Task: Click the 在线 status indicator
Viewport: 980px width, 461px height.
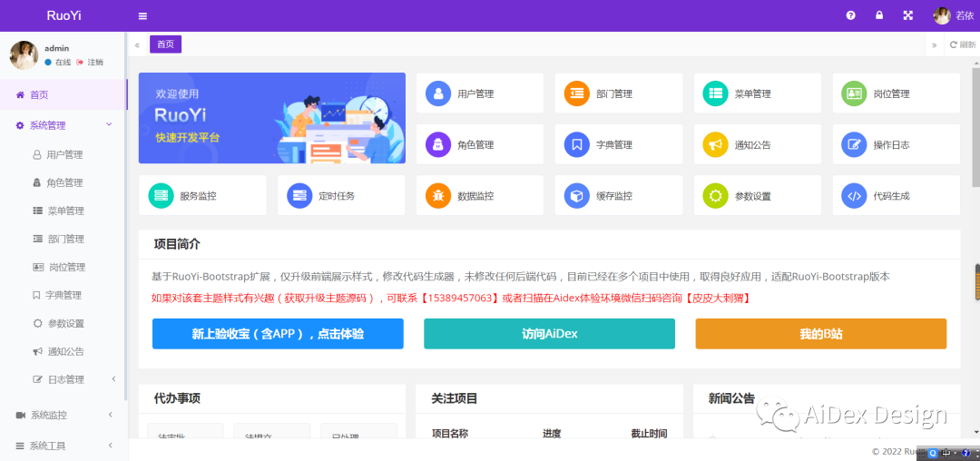Action: (x=57, y=63)
